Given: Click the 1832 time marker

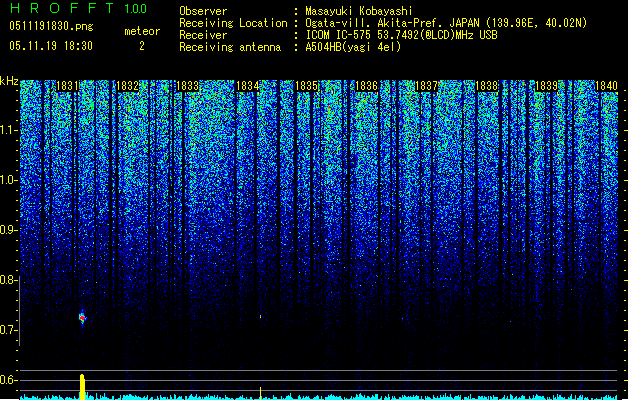Looking at the screenshot, I should point(128,86).
